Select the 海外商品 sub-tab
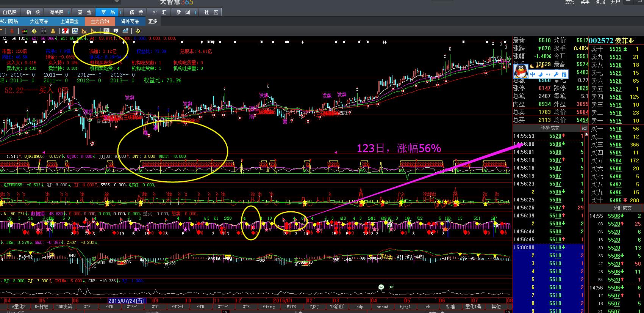 click(130, 21)
